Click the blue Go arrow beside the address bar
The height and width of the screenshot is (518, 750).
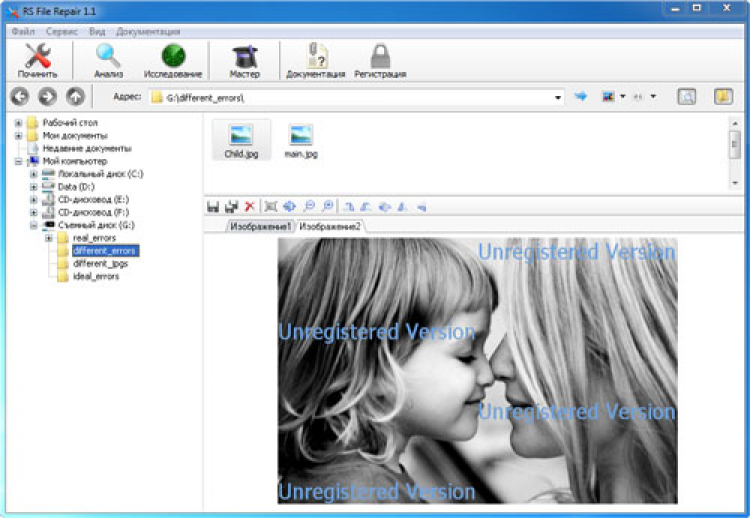[580, 97]
